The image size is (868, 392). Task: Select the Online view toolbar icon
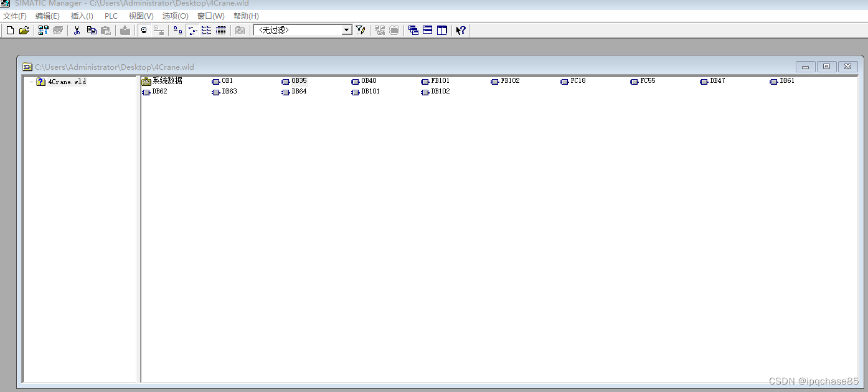[x=159, y=30]
